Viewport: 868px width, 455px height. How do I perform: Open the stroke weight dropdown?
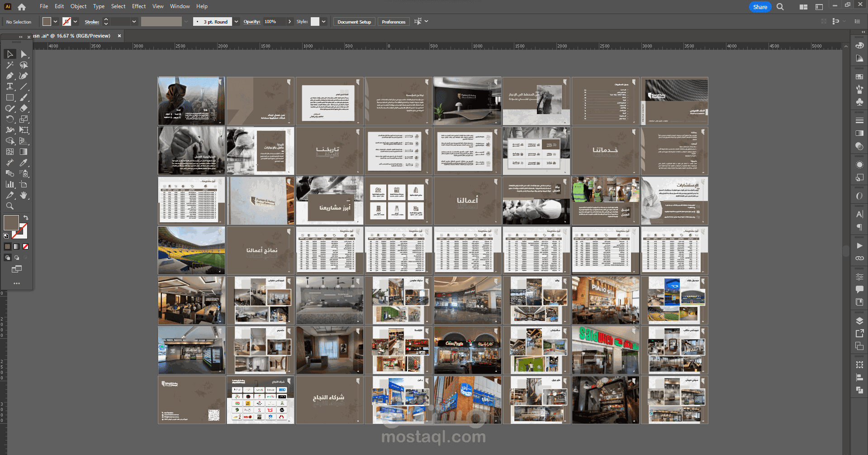pos(134,22)
